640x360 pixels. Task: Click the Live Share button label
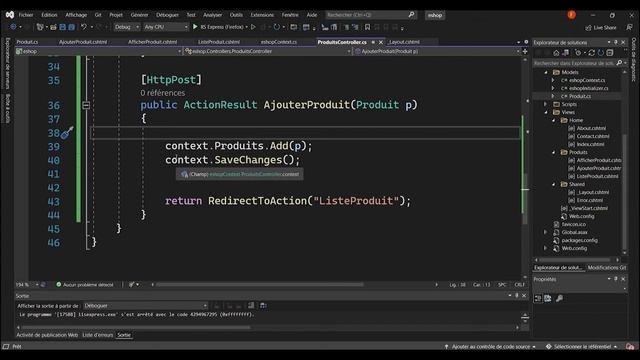[605, 28]
